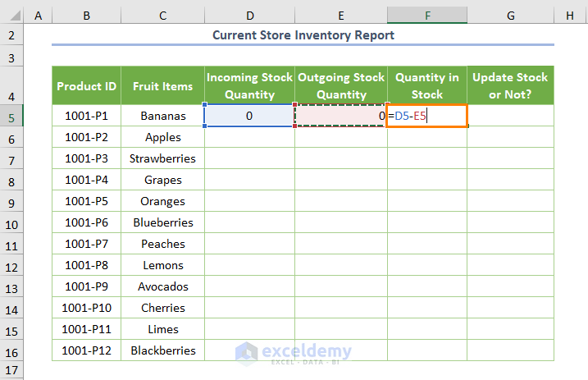Click the Bananas cell
The image size is (588, 380).
(x=162, y=116)
